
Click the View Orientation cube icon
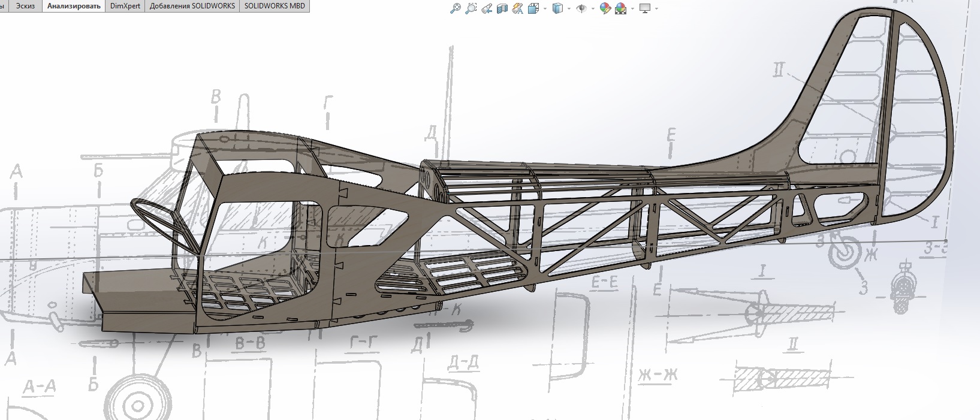point(533,8)
